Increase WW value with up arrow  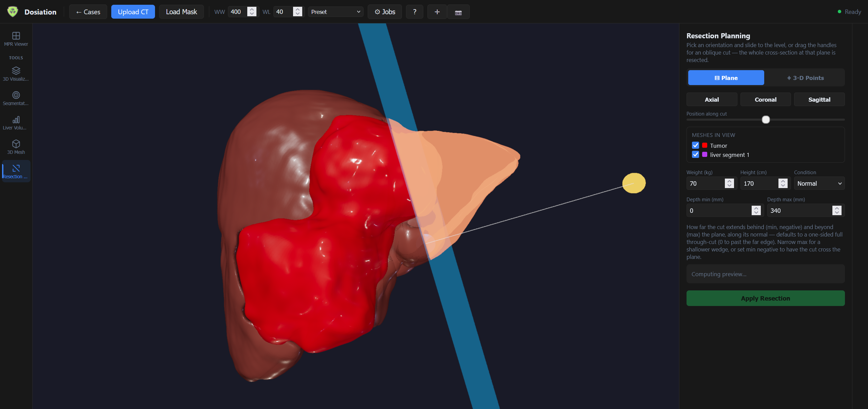(252, 9)
